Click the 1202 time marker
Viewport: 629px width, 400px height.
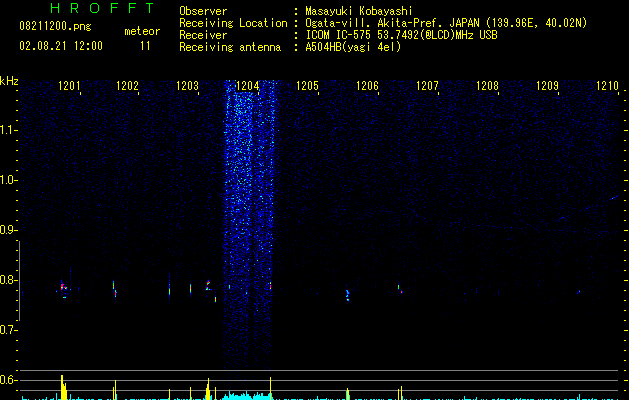coord(127,86)
